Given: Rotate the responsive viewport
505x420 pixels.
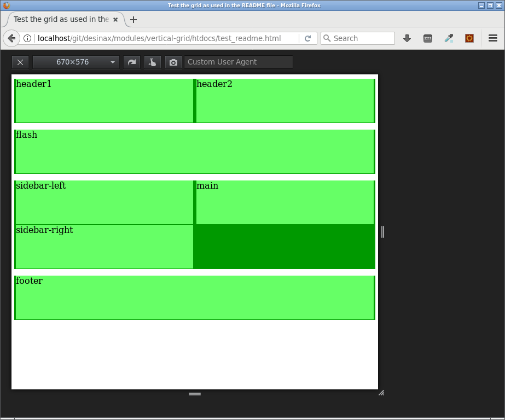Looking at the screenshot, I should click(132, 62).
